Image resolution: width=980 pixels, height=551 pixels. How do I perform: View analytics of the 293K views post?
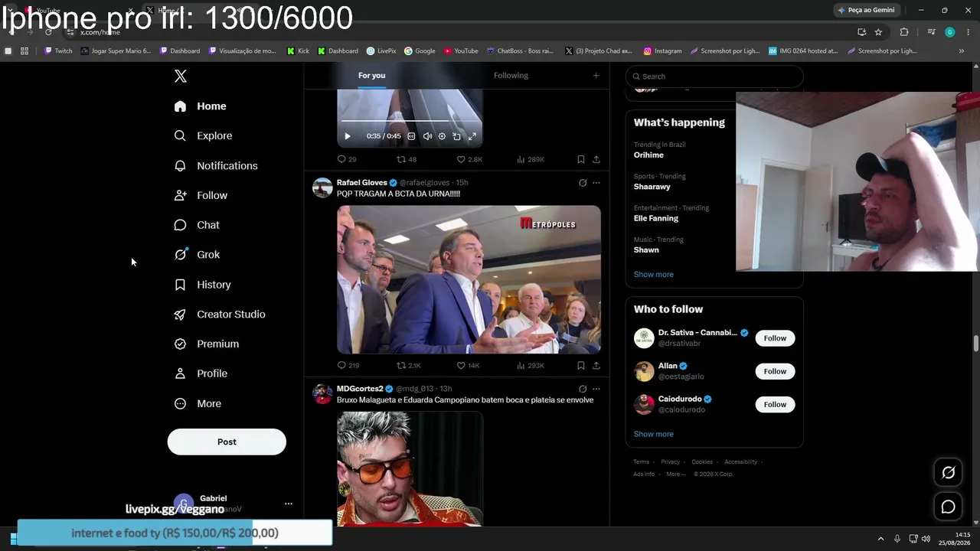pos(531,366)
